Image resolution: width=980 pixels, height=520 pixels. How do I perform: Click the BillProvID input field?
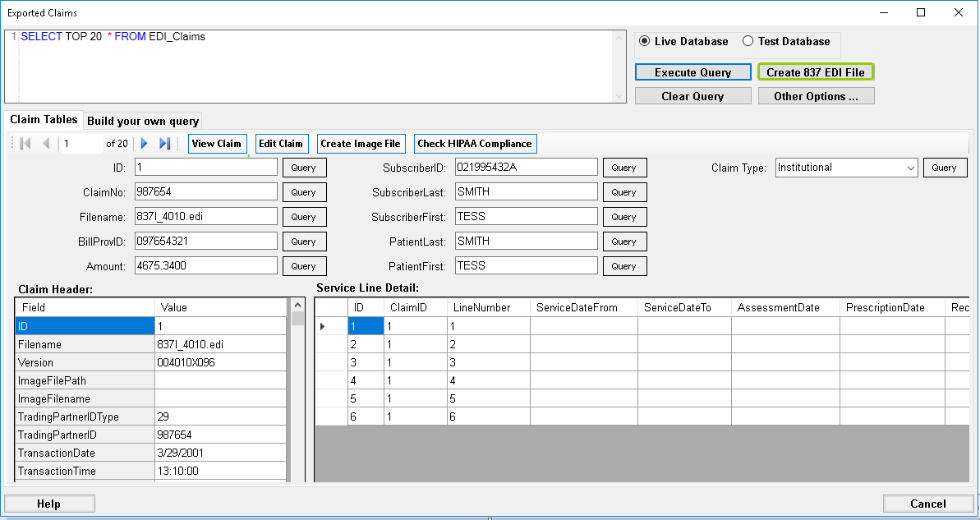tap(205, 241)
